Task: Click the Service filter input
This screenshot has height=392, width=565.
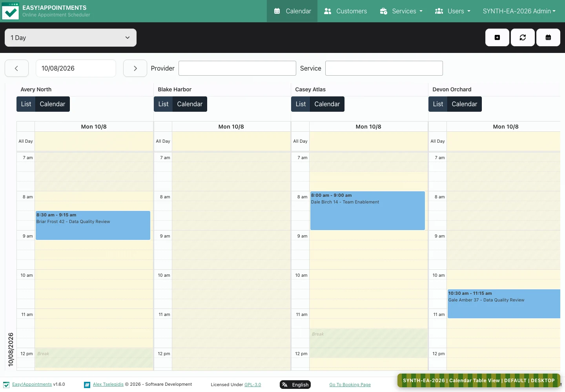Action: [x=384, y=68]
